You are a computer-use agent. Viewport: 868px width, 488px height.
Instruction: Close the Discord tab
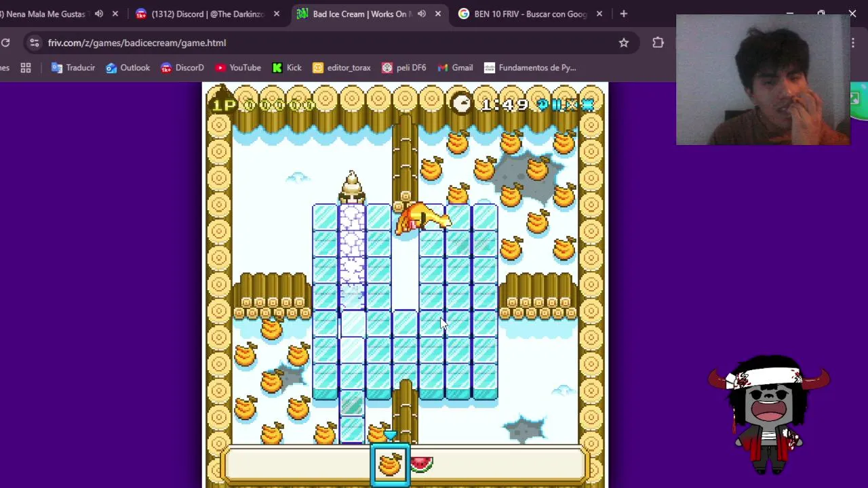point(277,14)
